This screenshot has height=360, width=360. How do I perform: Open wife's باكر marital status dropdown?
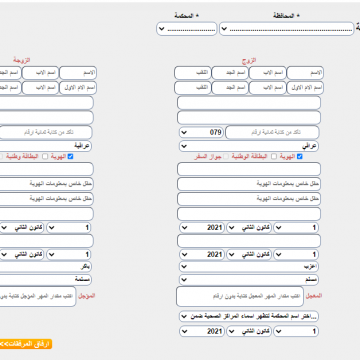[46, 267]
